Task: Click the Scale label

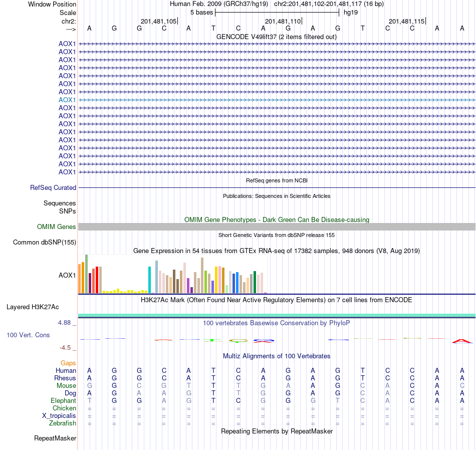Action: (68, 13)
